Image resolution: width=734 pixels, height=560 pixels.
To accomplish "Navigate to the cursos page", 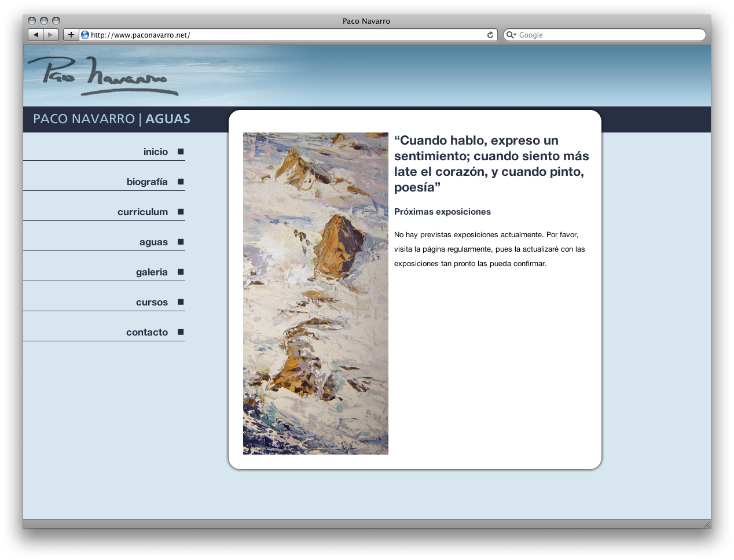I will (152, 302).
